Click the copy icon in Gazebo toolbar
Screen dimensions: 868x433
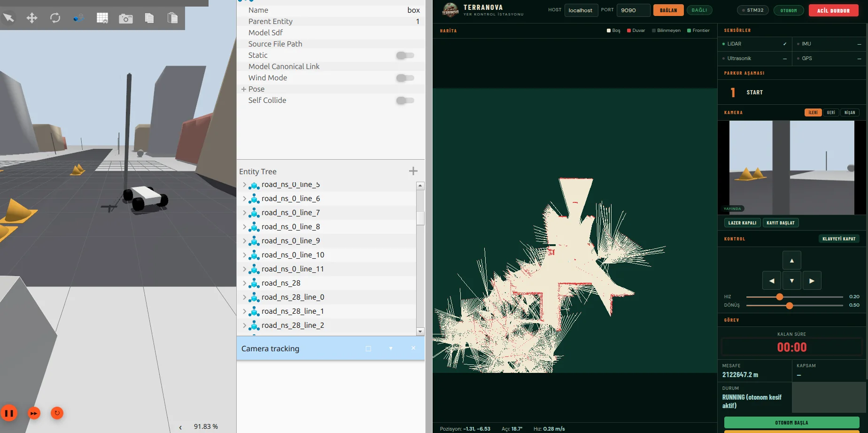click(x=149, y=18)
